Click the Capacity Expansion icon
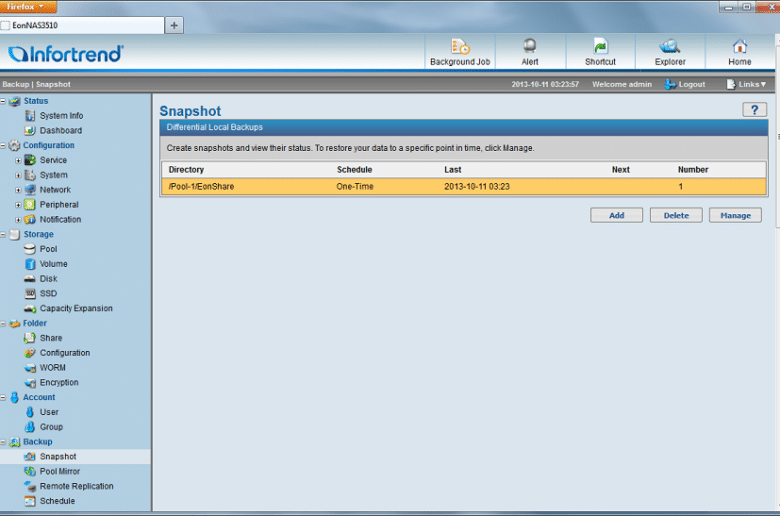 tap(30, 309)
